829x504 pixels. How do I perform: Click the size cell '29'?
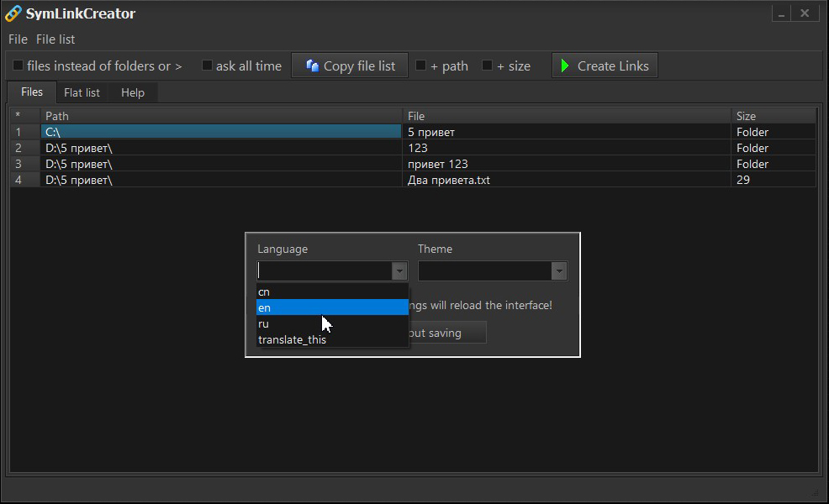pyautogui.click(x=774, y=180)
